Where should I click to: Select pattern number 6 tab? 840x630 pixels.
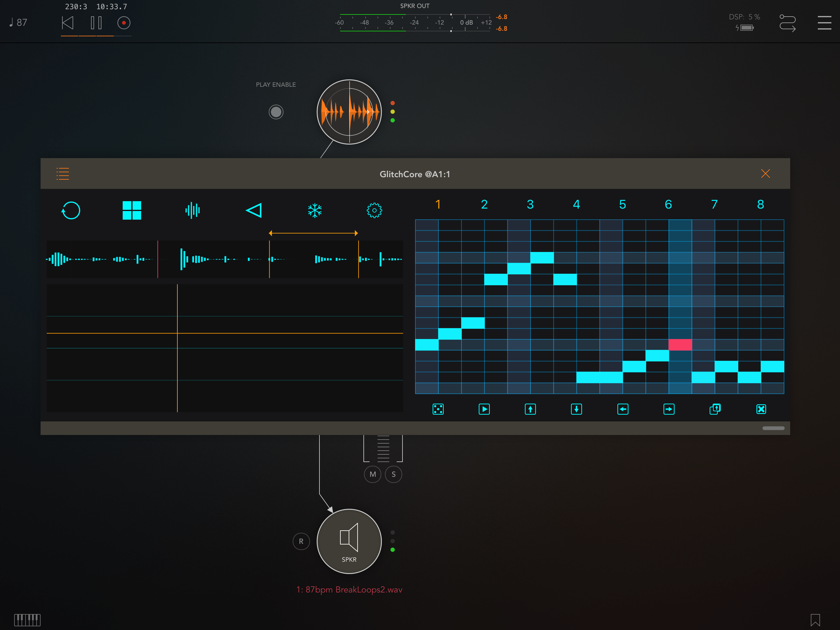pyautogui.click(x=668, y=205)
